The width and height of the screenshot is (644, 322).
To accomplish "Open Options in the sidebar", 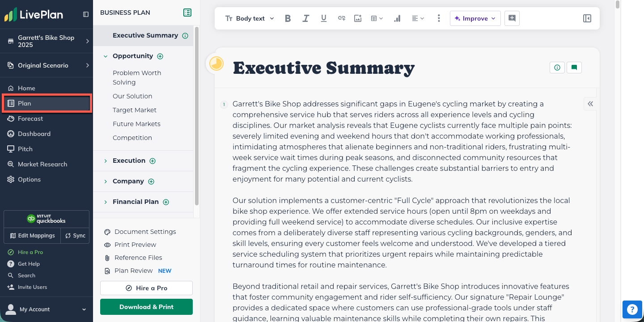I will [x=47, y=179].
